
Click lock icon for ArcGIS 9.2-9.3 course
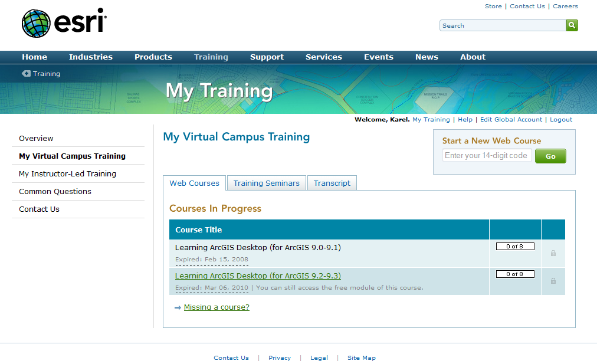click(x=553, y=281)
